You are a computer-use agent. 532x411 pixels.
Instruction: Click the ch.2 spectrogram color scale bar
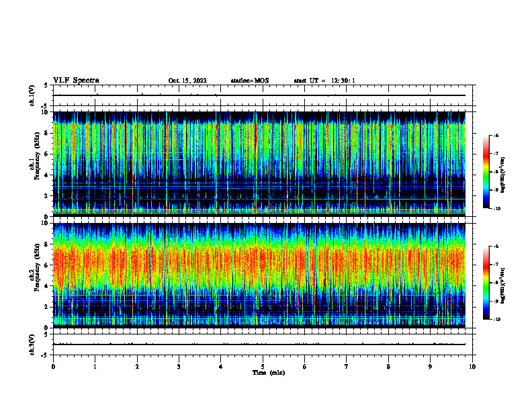(x=486, y=283)
